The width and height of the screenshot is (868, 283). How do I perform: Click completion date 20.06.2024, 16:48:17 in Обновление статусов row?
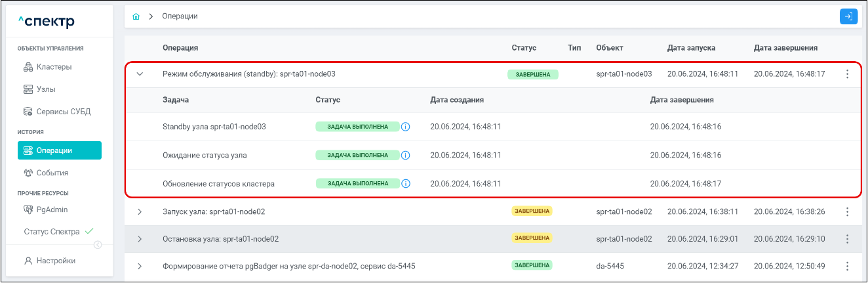click(x=686, y=184)
